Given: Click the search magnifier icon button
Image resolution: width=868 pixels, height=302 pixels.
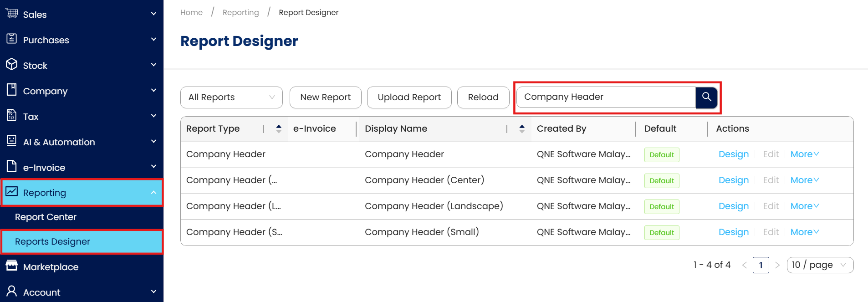Looking at the screenshot, I should 706,97.
